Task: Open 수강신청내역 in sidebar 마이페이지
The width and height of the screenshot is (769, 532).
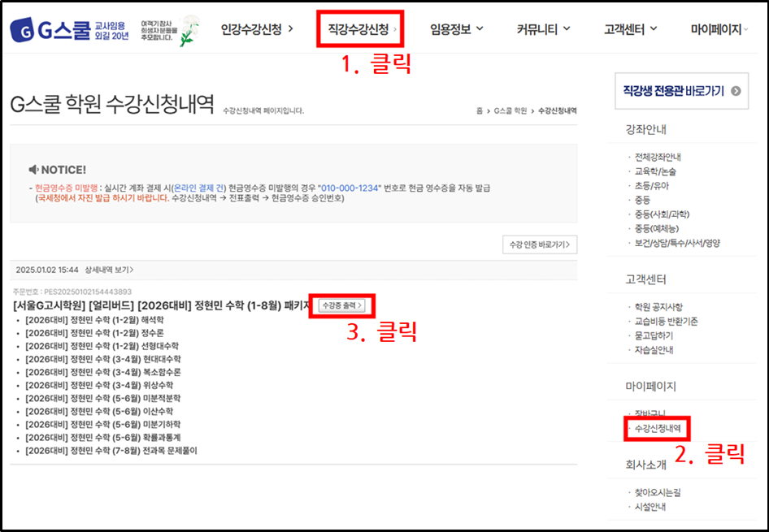Action: point(658,429)
